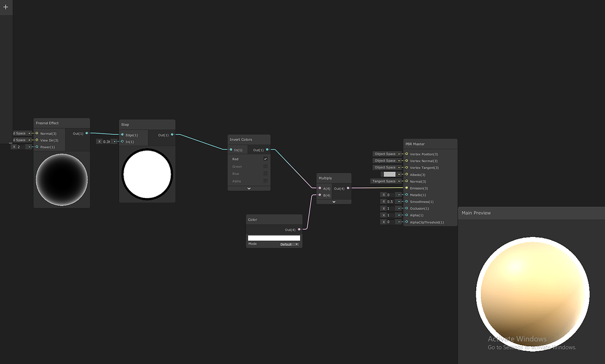Enable the Alpha checkbox in Invert Colors
This screenshot has width=605, height=364.
pyautogui.click(x=265, y=181)
